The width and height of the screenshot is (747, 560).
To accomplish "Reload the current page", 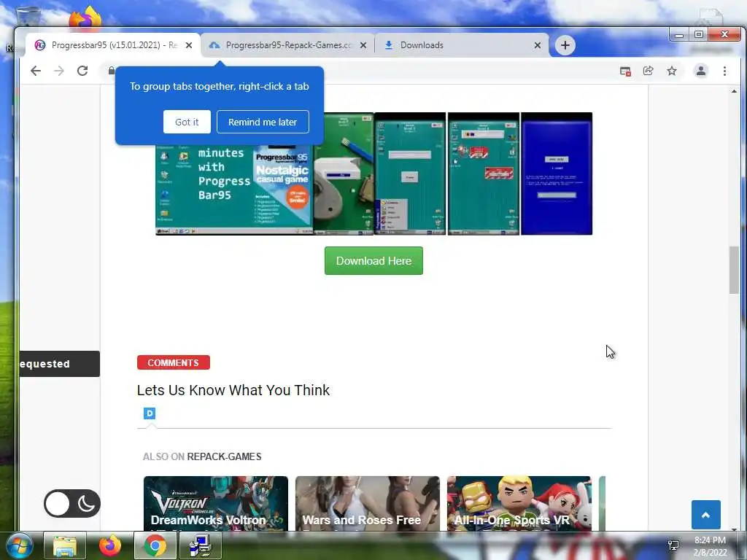I will [x=82, y=71].
